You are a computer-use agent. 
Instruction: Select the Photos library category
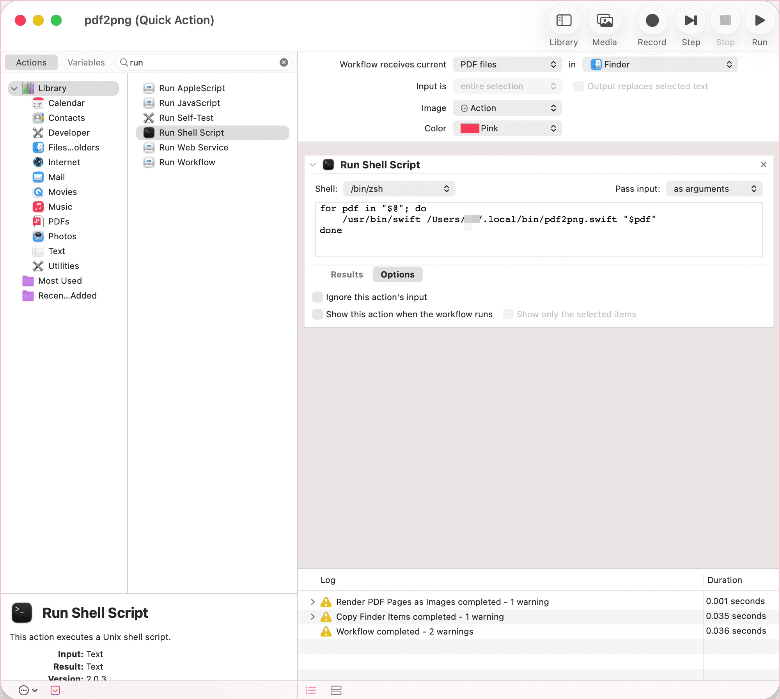pos(62,236)
